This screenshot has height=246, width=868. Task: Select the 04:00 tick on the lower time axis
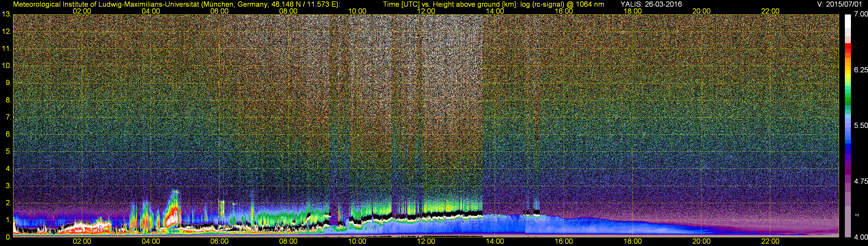pos(151,242)
